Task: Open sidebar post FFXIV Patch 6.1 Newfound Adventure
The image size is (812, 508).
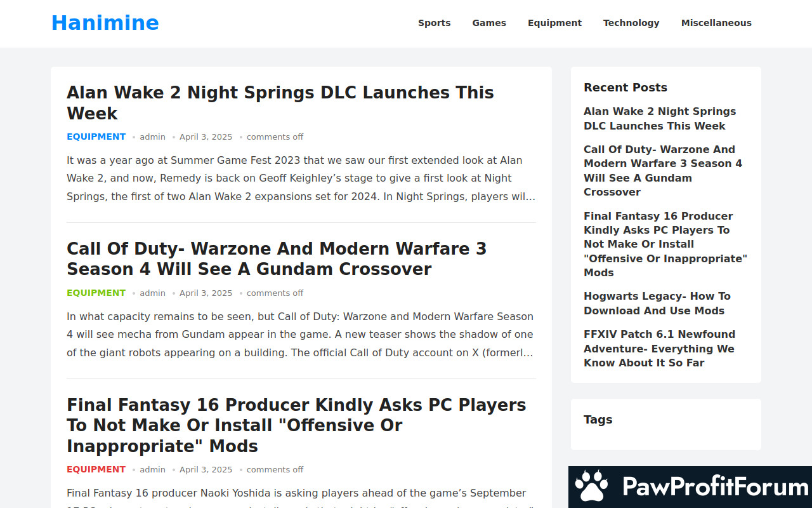Action: point(659,348)
